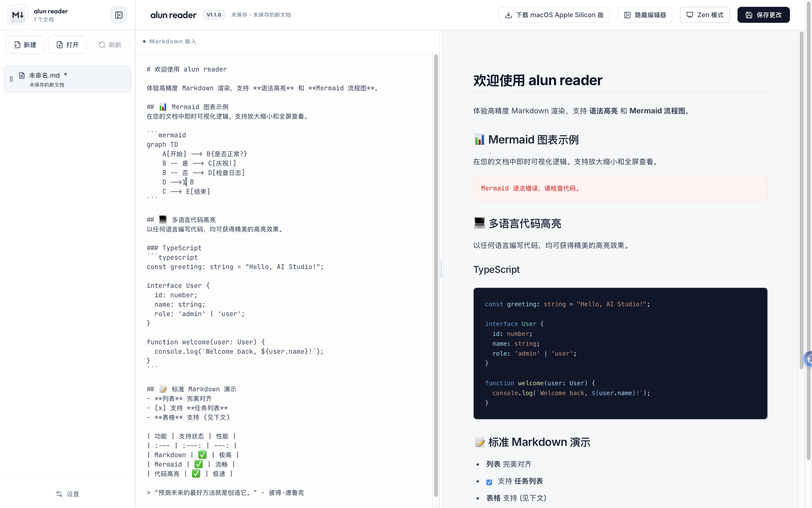Click the download arrow icon in header
This screenshot has height=508, width=812.
coord(508,15)
